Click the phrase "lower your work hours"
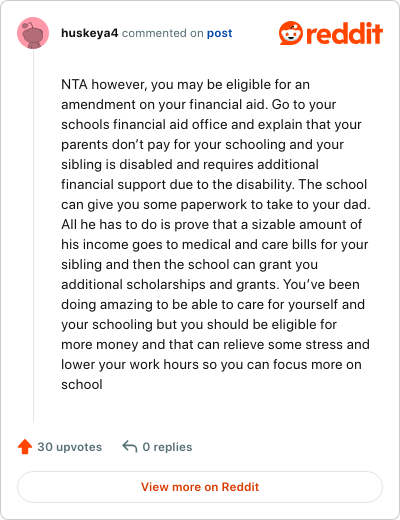The height and width of the screenshot is (520, 400). (x=130, y=364)
